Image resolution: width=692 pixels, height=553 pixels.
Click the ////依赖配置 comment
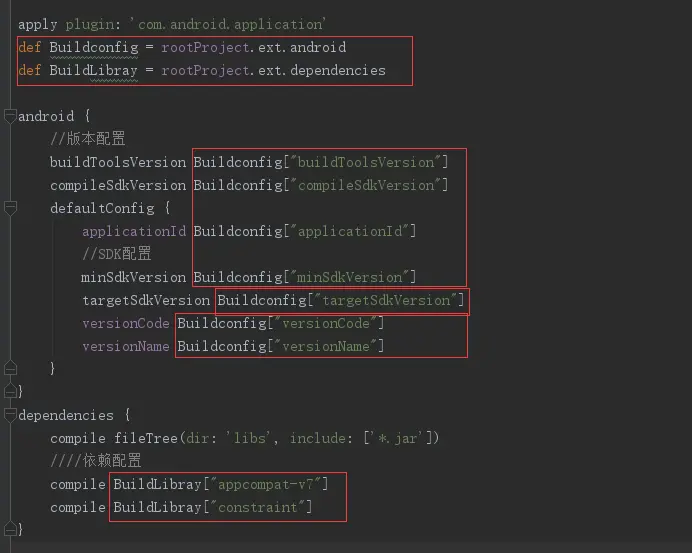click(95, 461)
